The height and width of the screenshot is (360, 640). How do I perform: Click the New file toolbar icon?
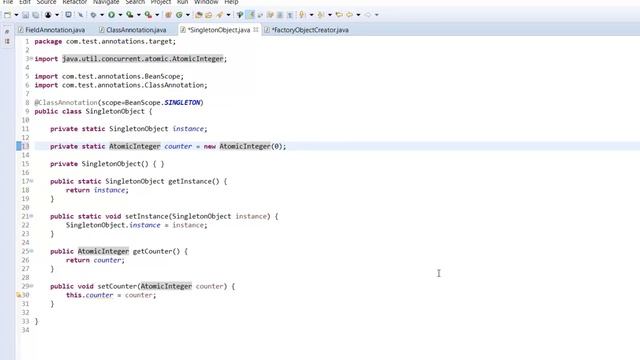tap(7, 15)
